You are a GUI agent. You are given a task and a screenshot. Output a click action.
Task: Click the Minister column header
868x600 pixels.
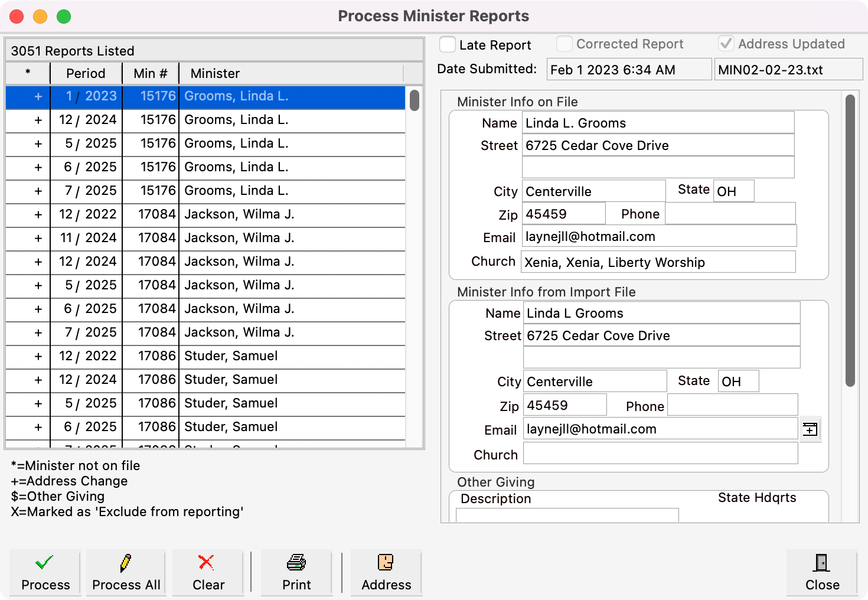214,73
